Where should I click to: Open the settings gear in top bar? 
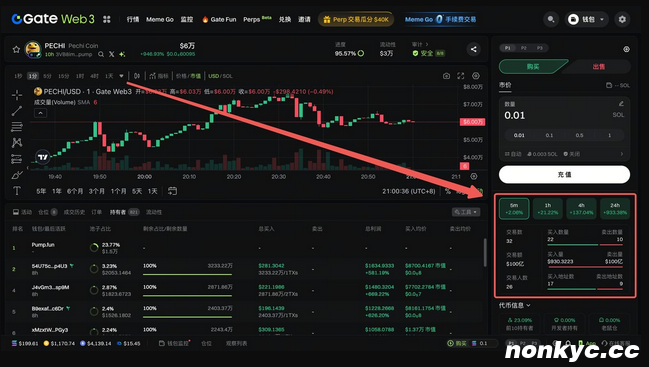622,19
